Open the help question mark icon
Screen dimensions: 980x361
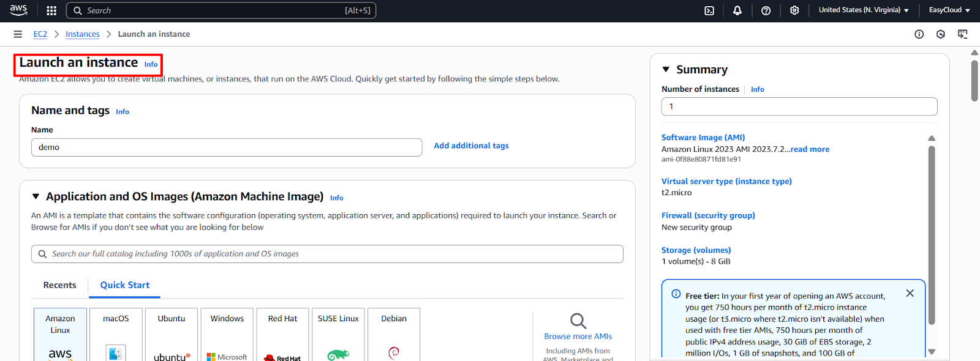tap(766, 10)
